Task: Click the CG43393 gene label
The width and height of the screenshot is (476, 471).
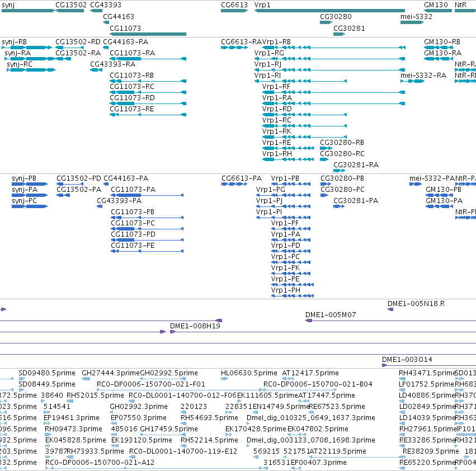Action: 106,5
